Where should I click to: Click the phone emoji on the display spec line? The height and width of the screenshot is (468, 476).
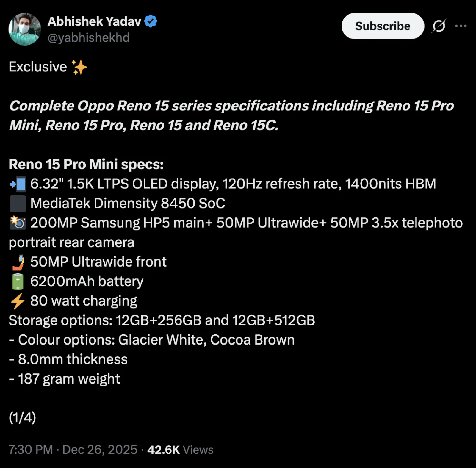(x=18, y=183)
